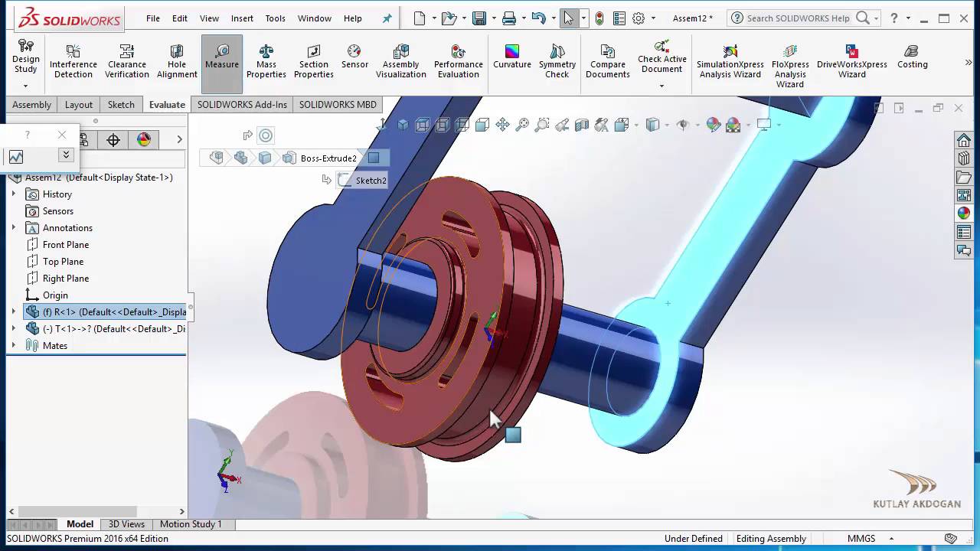Open Hole Alignment check

click(177, 60)
